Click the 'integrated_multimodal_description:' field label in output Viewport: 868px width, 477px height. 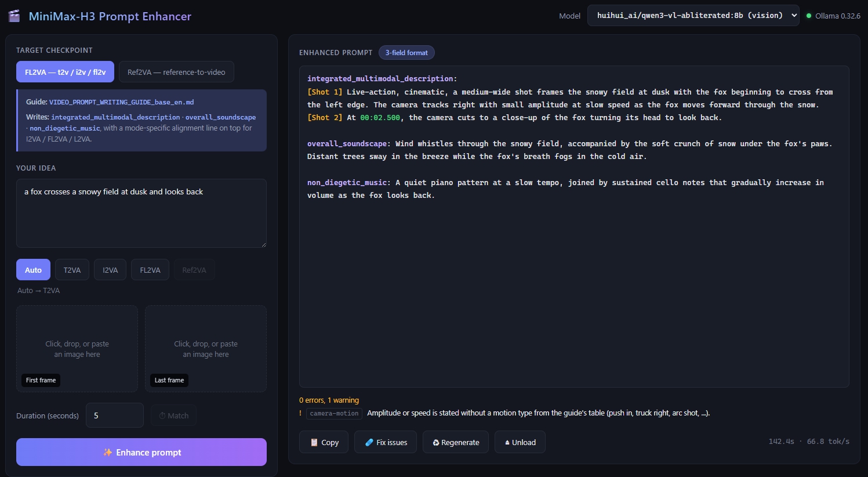click(382, 79)
